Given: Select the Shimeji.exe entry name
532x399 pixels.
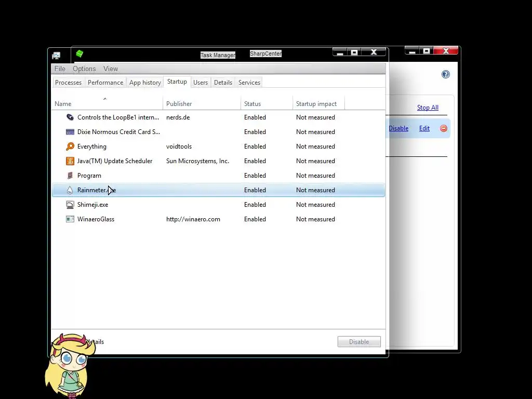Looking at the screenshot, I should 92,205.
